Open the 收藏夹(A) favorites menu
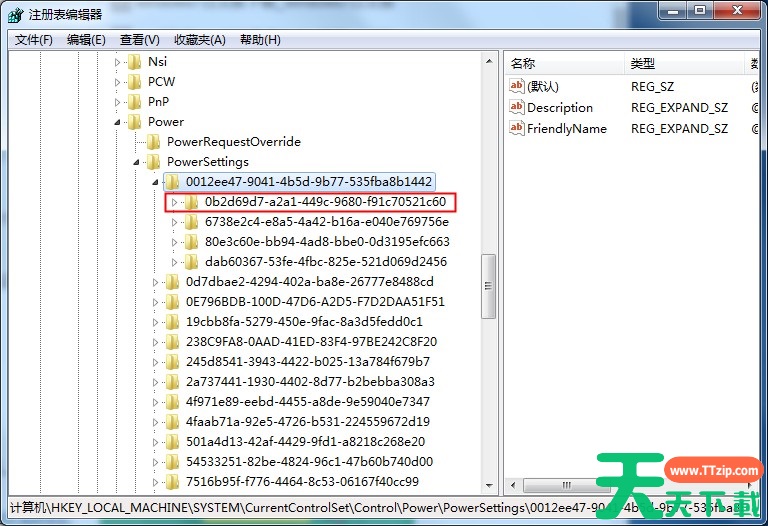 pos(200,40)
